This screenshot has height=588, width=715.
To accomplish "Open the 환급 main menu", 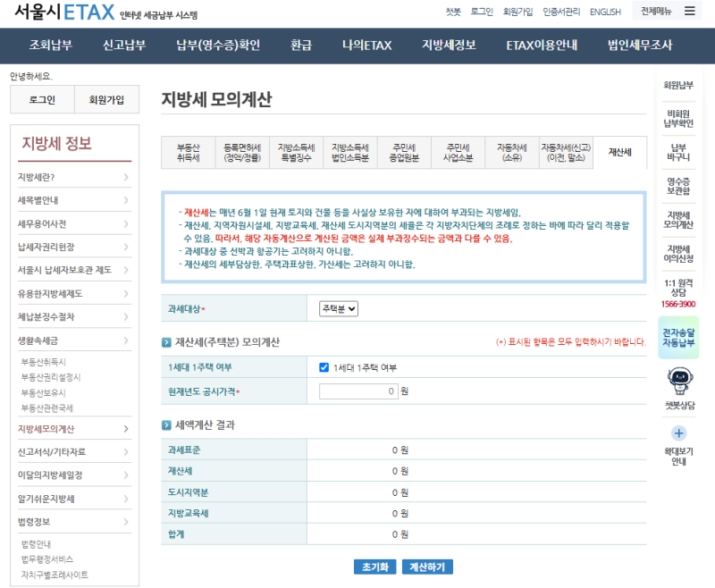I will click(x=301, y=45).
